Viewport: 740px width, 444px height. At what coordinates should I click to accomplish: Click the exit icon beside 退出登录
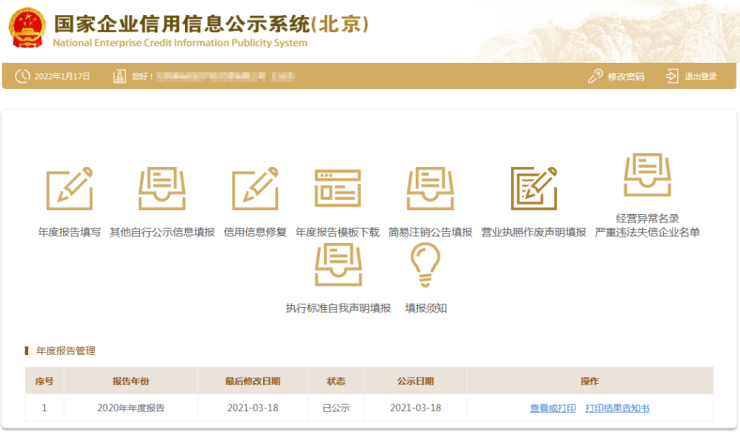[672, 77]
